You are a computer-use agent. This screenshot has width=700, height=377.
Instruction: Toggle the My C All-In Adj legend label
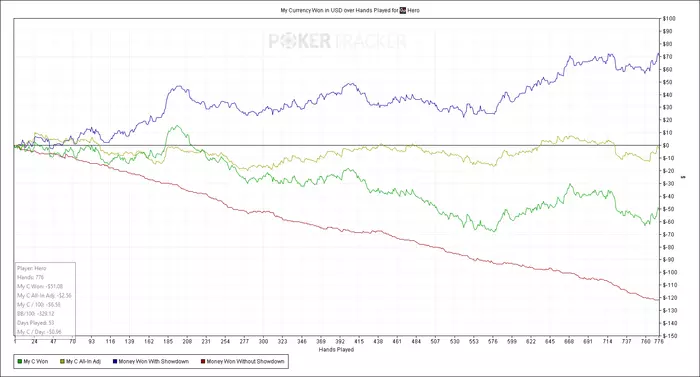pos(83,361)
